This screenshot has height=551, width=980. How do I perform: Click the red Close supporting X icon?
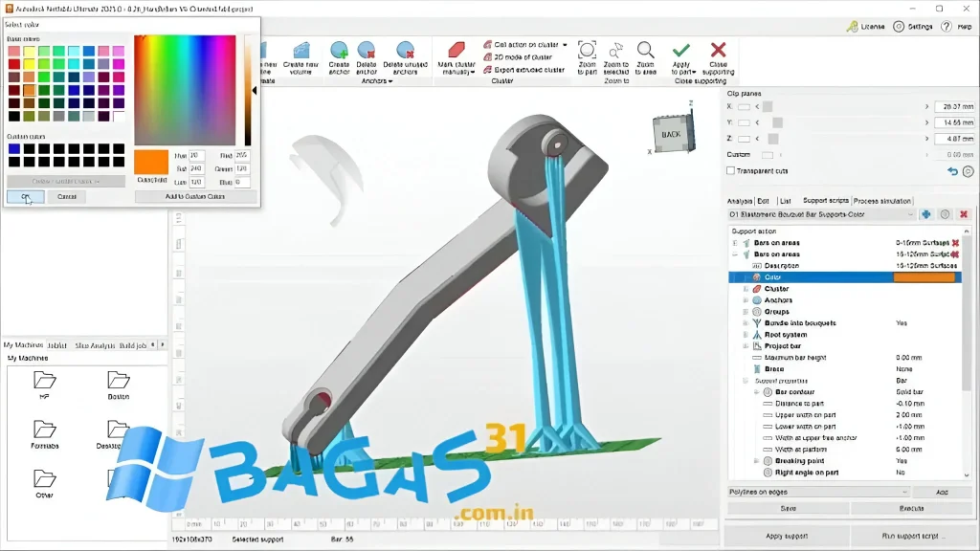click(x=718, y=50)
